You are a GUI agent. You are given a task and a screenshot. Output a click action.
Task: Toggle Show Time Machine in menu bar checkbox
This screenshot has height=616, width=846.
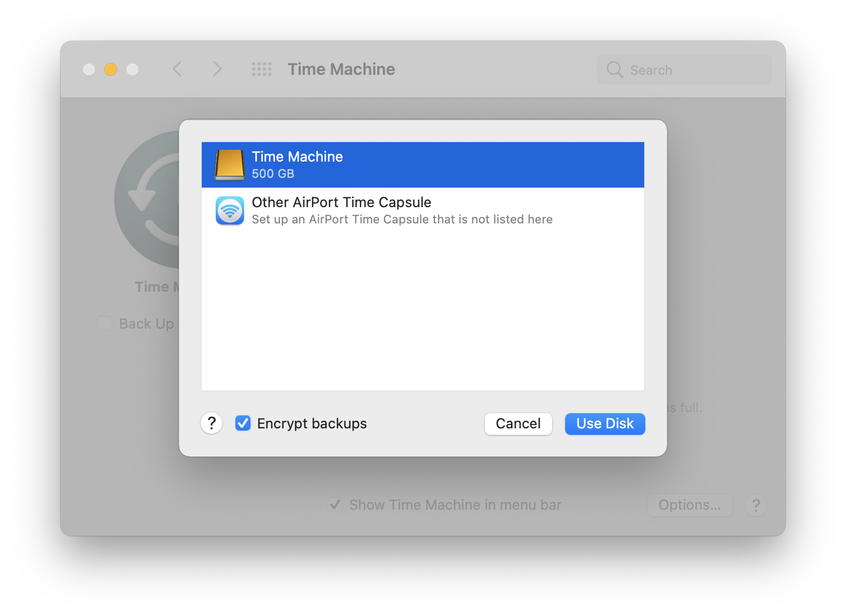(x=335, y=504)
